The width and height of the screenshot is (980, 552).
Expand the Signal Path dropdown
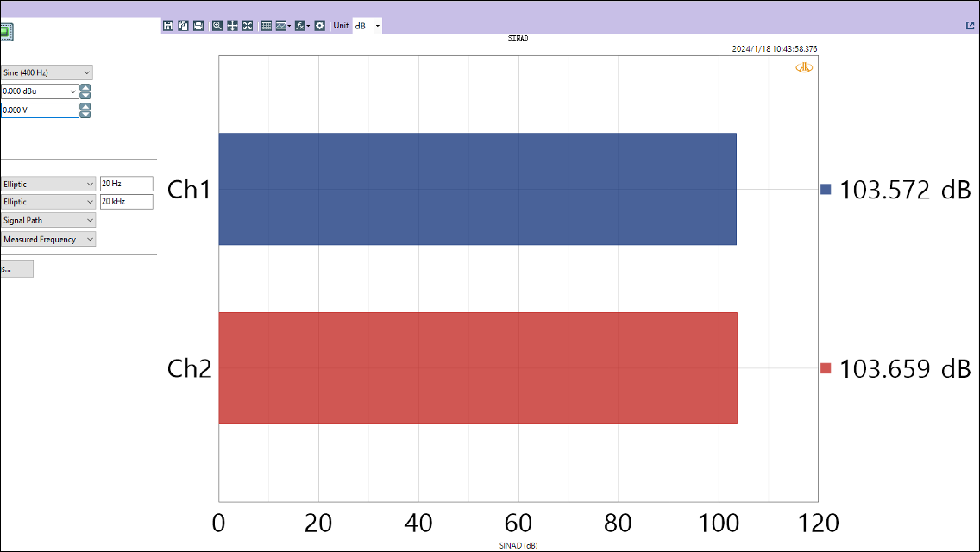[47, 221]
